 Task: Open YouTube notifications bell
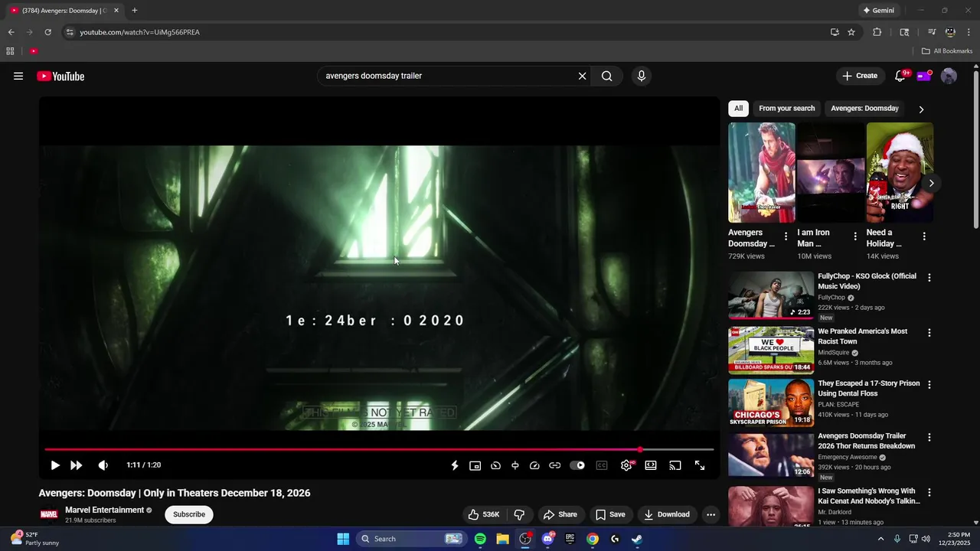point(900,76)
